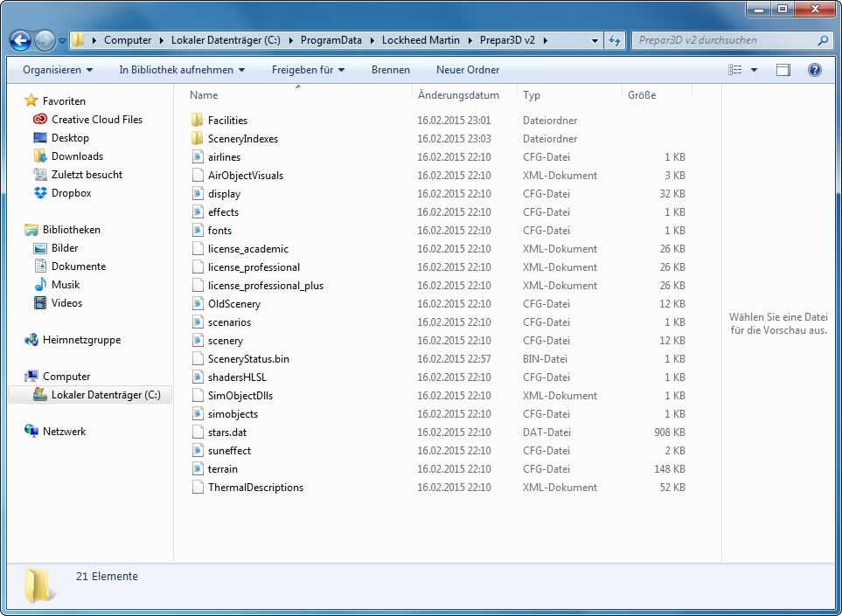Expand the Organisieren dropdown menu
This screenshot has height=616, width=842.
point(58,70)
